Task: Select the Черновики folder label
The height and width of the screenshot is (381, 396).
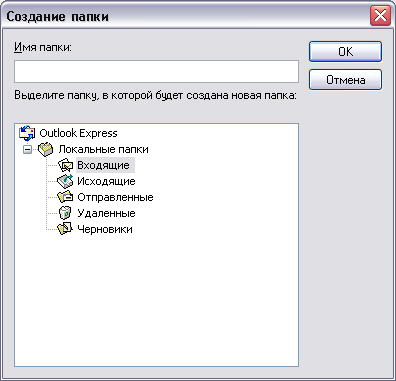Action: [105, 229]
